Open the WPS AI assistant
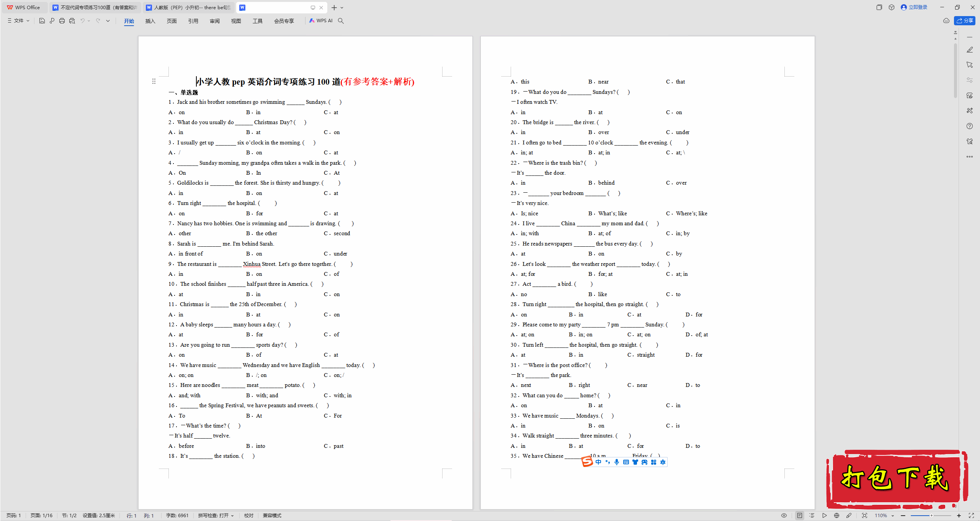The width and height of the screenshot is (980, 521). click(321, 21)
